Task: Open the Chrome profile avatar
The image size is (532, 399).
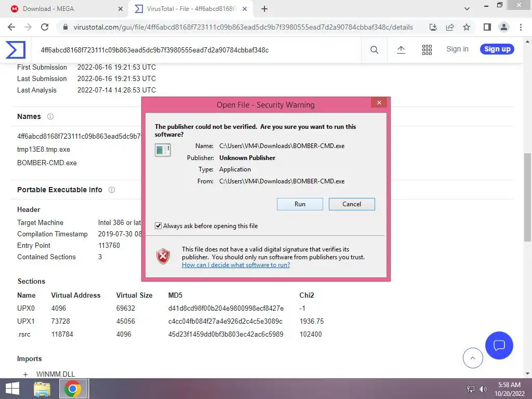Action: tap(504, 27)
